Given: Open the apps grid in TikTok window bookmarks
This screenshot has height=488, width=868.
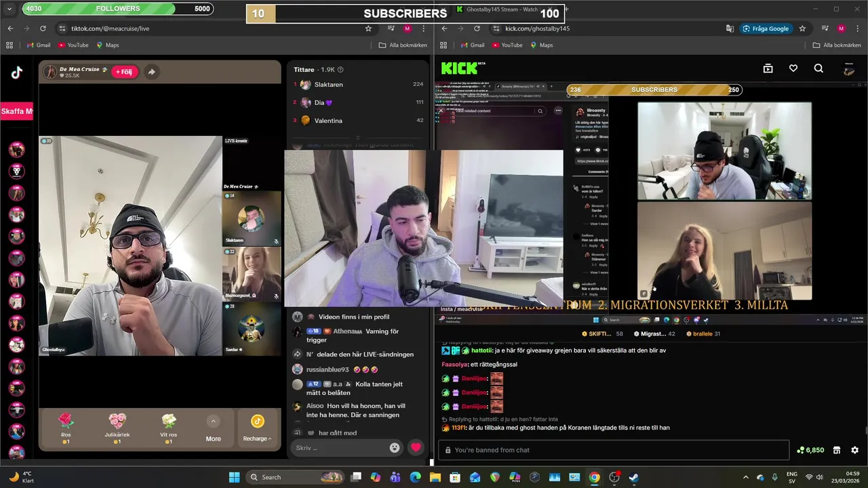Looking at the screenshot, I should pyautogui.click(x=9, y=45).
